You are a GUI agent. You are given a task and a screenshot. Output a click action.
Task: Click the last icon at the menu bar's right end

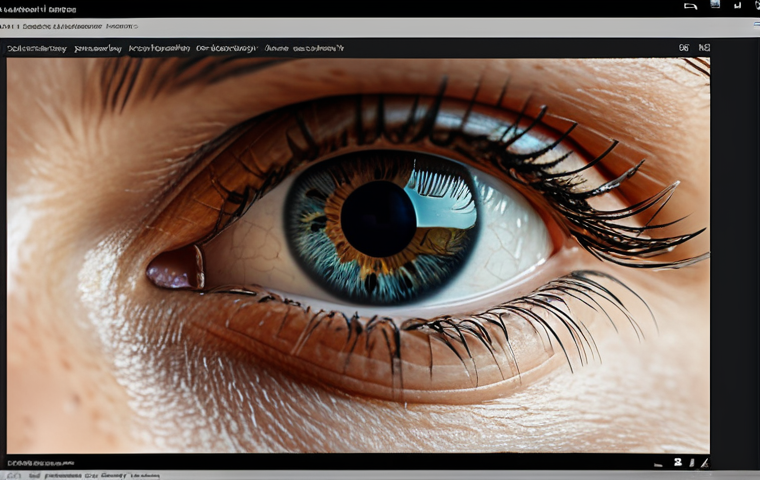tap(704, 48)
